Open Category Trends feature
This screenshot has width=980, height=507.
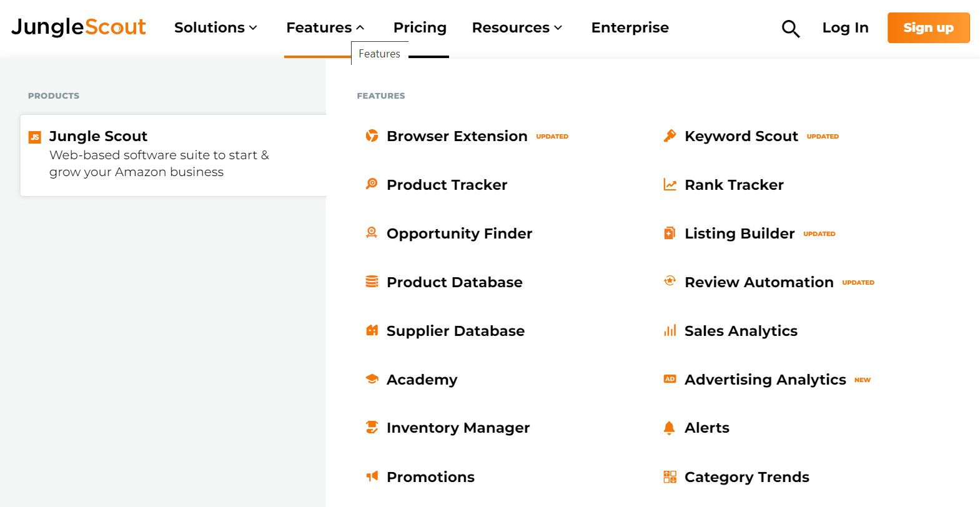pyautogui.click(x=746, y=477)
